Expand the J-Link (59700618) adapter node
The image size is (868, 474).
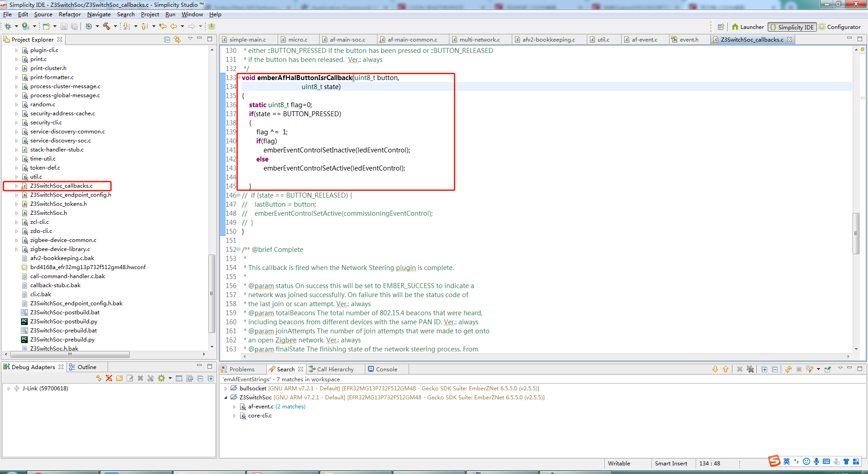tap(9, 389)
